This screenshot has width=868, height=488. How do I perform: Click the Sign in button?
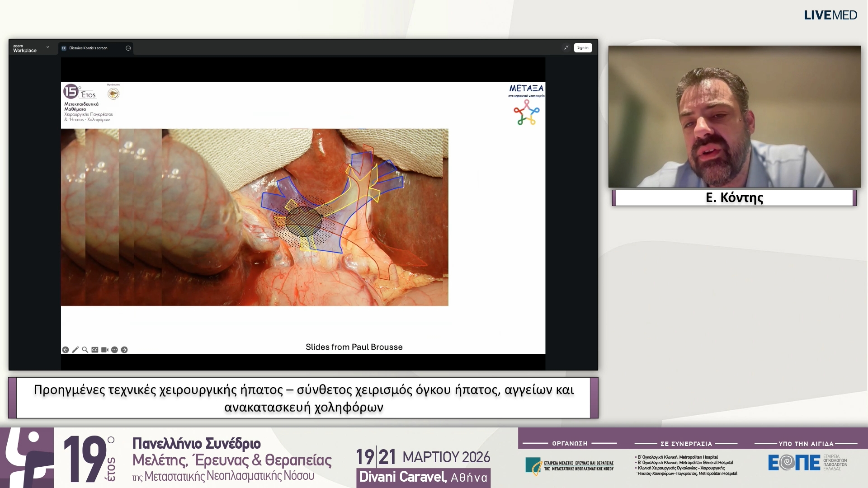tap(583, 47)
